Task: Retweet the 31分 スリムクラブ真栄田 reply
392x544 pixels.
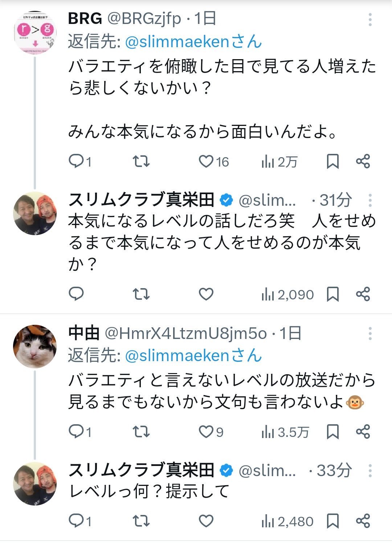Action: coord(141,294)
